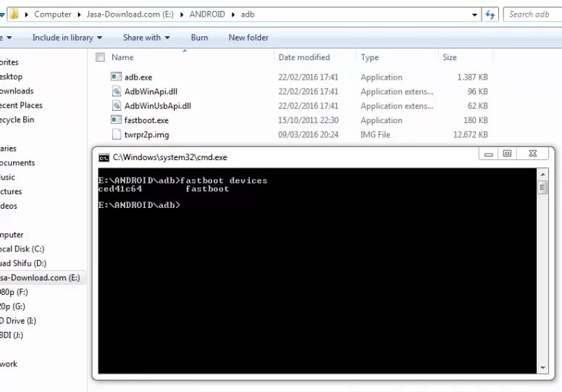The height and width of the screenshot is (392, 562).
Task: Click the 1.387 KB size cell
Action: tap(472, 77)
